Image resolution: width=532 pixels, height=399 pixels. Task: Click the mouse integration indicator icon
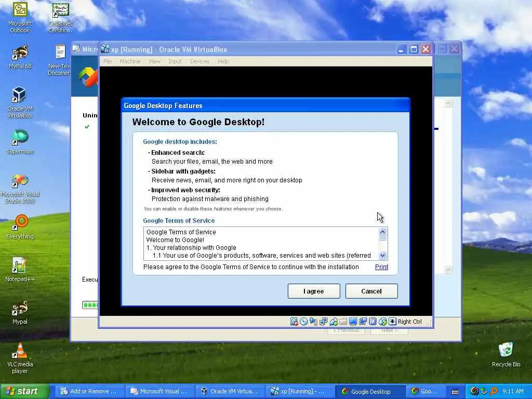click(x=383, y=321)
